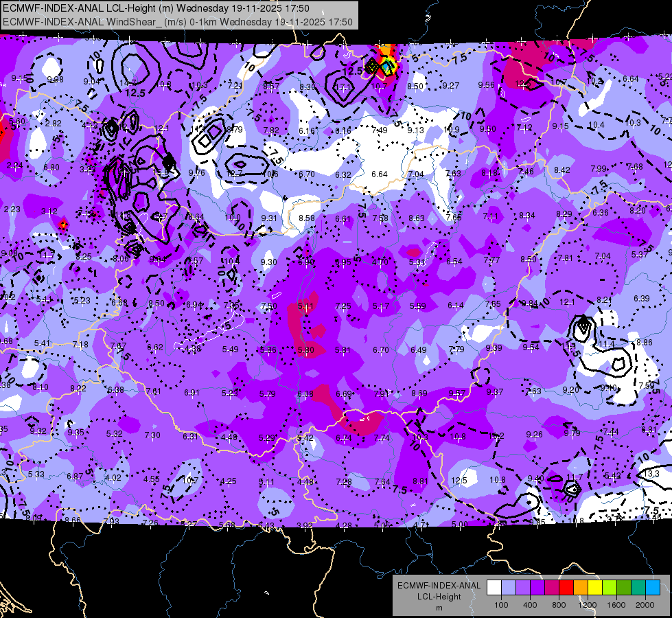Click the '9.26' shear value on the map
Image resolution: width=672 pixels, height=618 pixels.
534,435
